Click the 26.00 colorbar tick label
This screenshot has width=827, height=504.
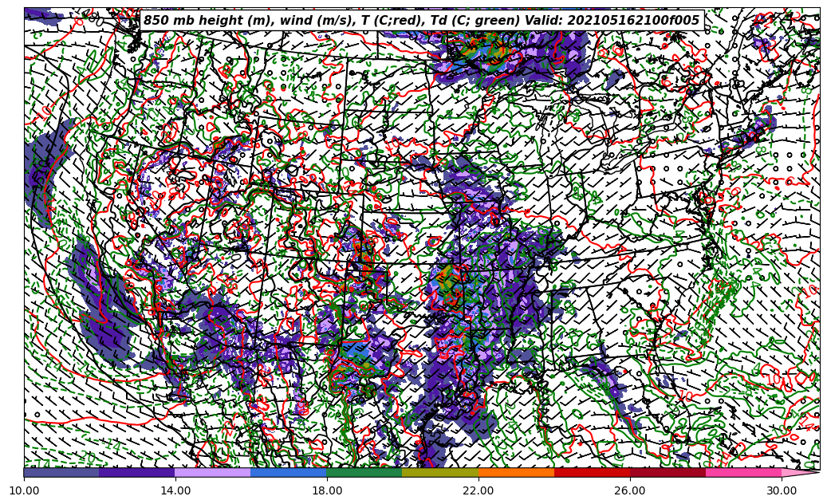click(x=630, y=490)
